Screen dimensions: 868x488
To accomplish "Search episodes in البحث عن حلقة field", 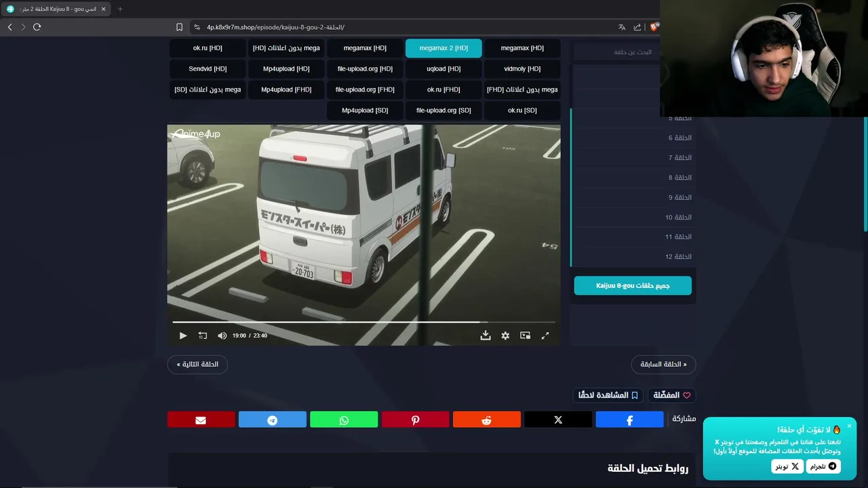I will 617,52.
